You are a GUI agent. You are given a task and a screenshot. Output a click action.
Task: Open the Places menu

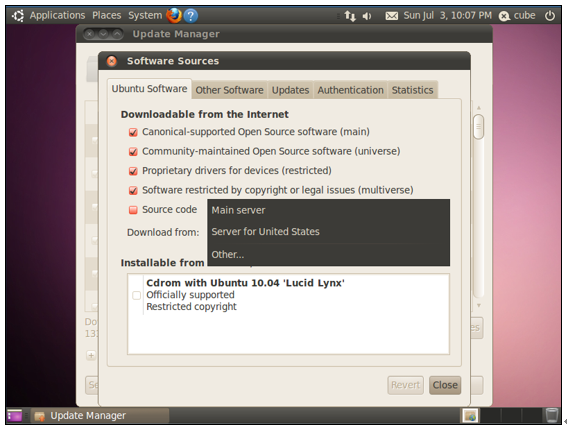[x=107, y=15]
